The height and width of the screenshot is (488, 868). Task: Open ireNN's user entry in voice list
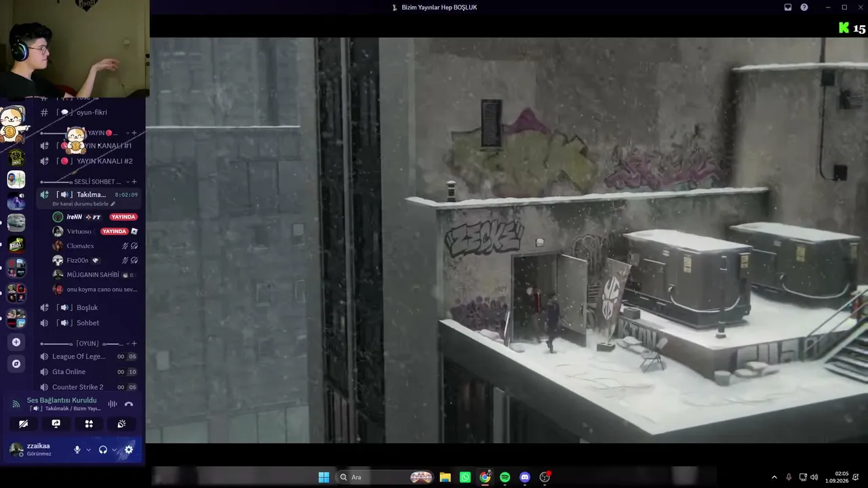click(x=95, y=217)
